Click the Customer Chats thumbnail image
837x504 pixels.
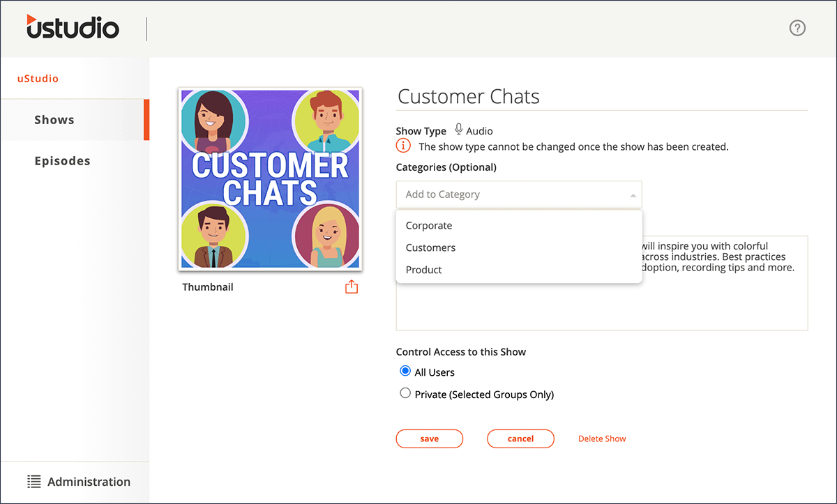(x=271, y=178)
